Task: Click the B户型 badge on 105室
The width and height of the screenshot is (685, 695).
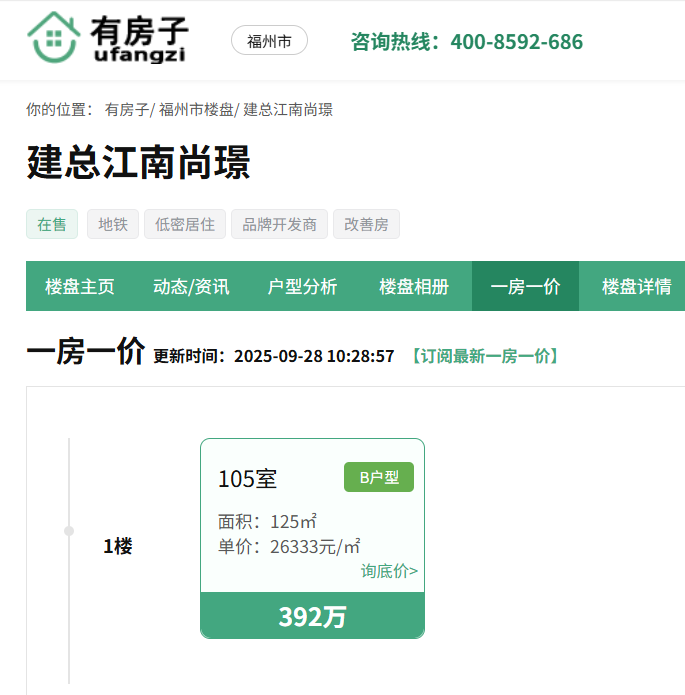Action: coord(379,478)
